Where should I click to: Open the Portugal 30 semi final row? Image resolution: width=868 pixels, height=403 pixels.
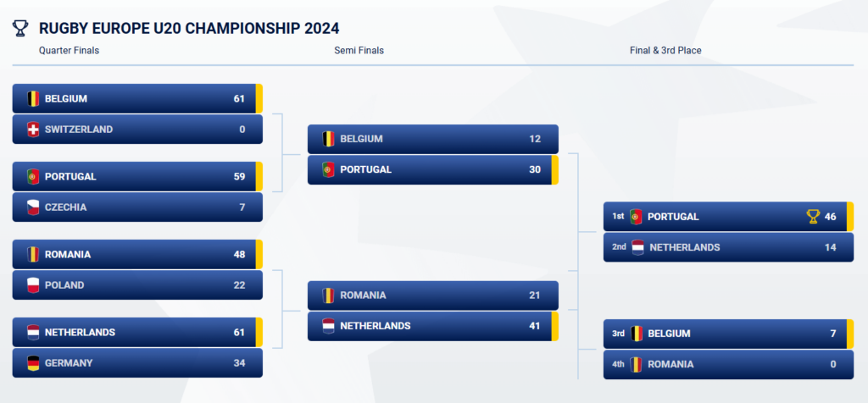433,169
